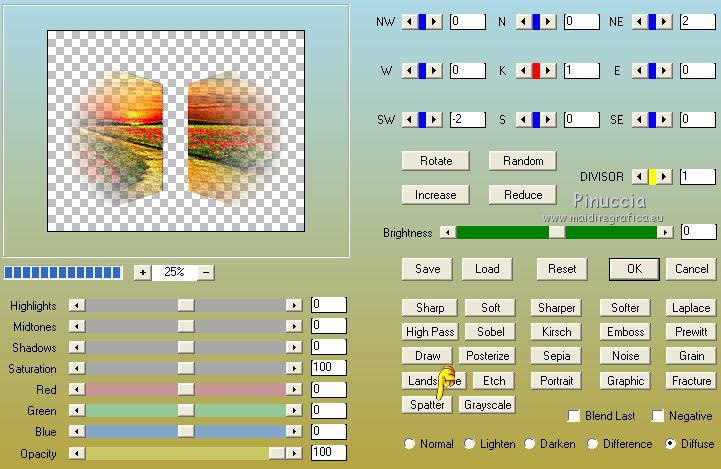Image resolution: width=721 pixels, height=469 pixels.
Task: Enable the Blend Last checkbox
Action: 574,416
